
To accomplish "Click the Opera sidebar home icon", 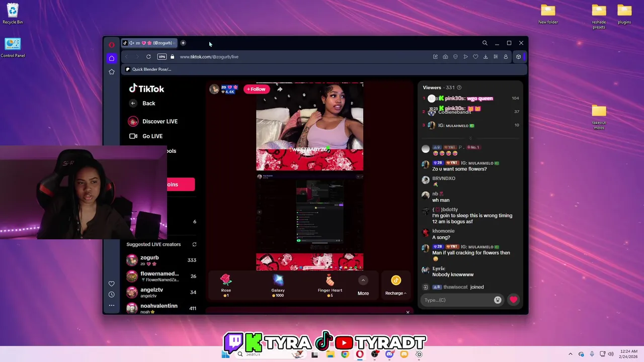I will click(x=112, y=58).
